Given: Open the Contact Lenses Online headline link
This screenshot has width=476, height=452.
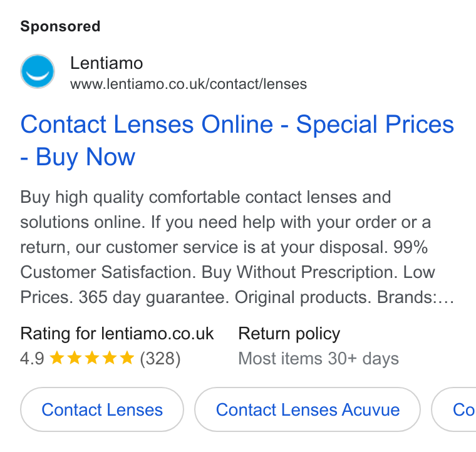Looking at the screenshot, I should tap(237, 140).
